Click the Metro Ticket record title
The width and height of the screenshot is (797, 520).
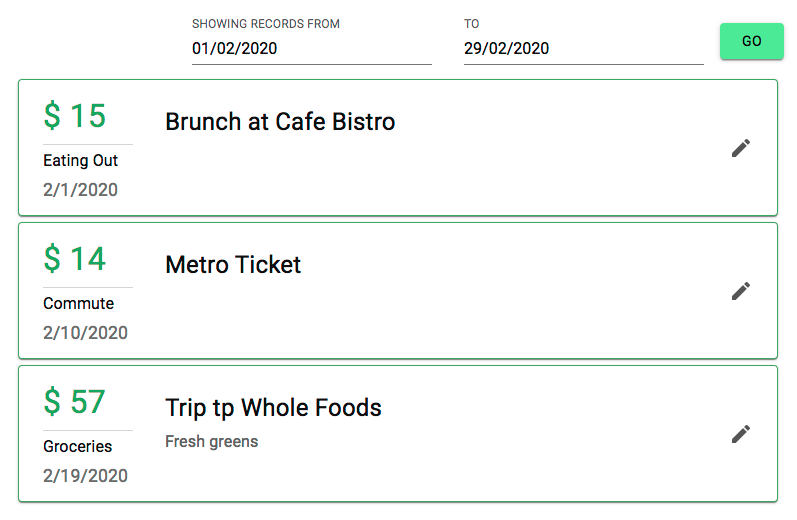pos(233,265)
